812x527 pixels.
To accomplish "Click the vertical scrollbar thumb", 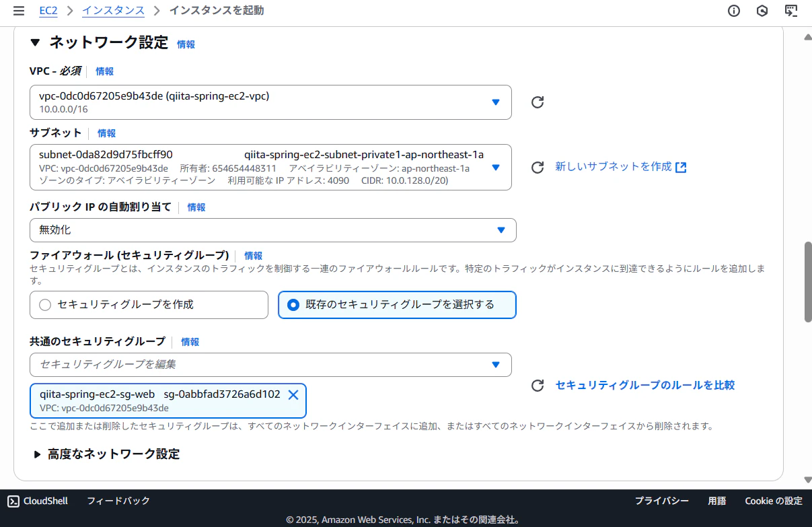I will (808, 283).
